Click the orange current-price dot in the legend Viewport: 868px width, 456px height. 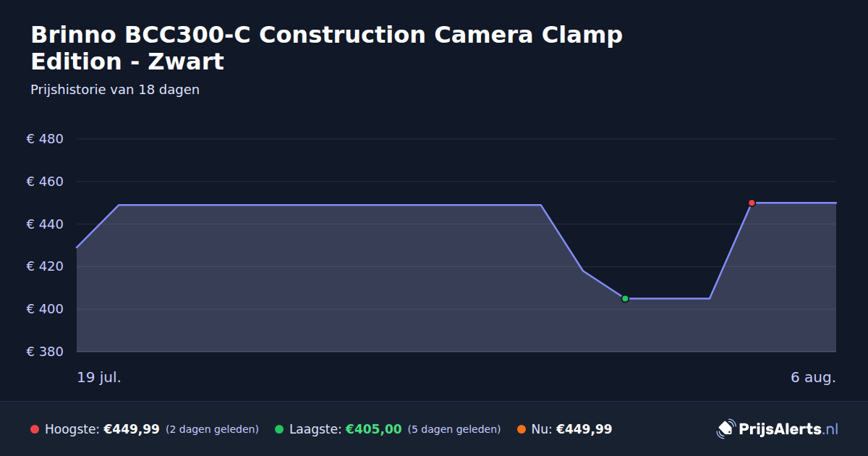pyautogui.click(x=522, y=429)
